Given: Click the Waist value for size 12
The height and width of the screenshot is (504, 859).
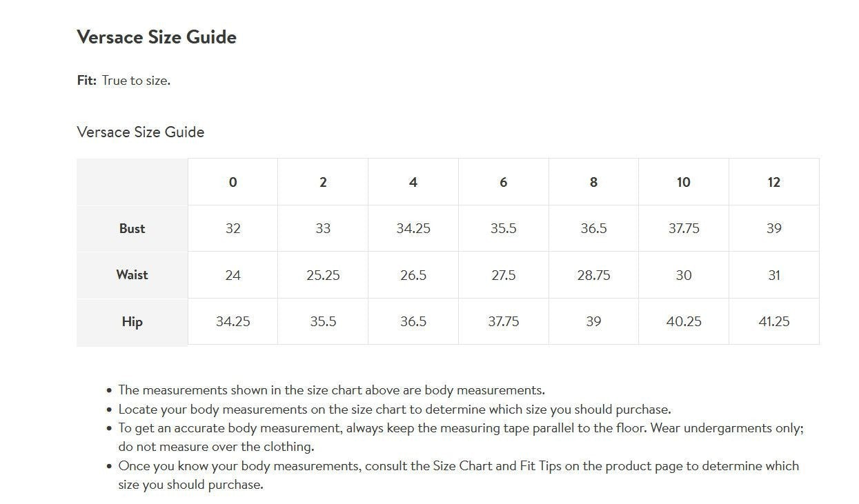Looking at the screenshot, I should click(773, 275).
